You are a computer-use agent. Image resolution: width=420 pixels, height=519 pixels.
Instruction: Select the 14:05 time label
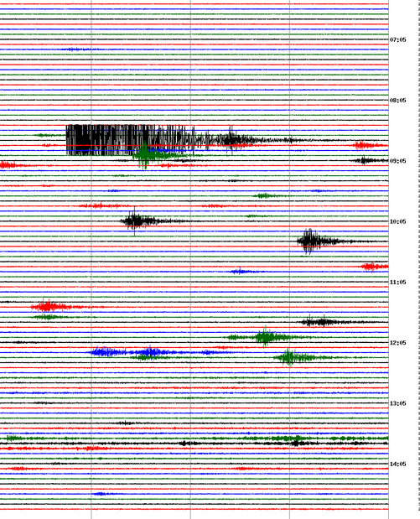click(x=397, y=464)
